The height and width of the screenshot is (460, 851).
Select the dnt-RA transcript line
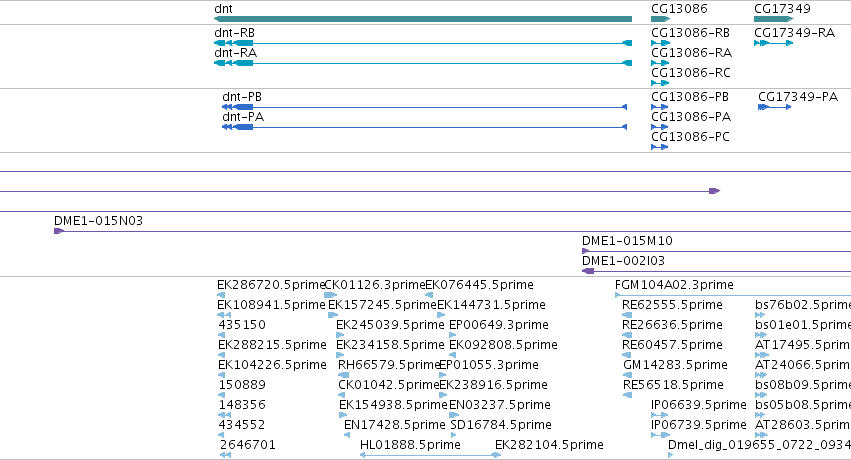423,63
